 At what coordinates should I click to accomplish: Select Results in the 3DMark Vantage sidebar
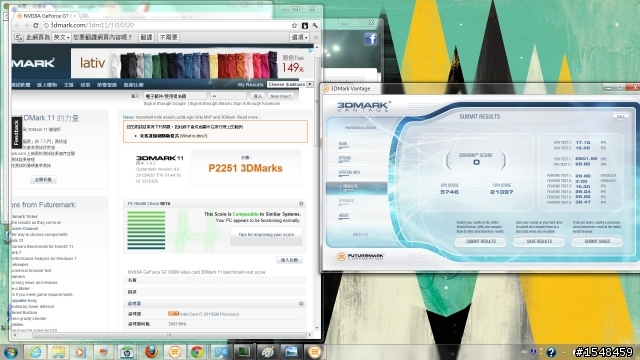[356, 187]
